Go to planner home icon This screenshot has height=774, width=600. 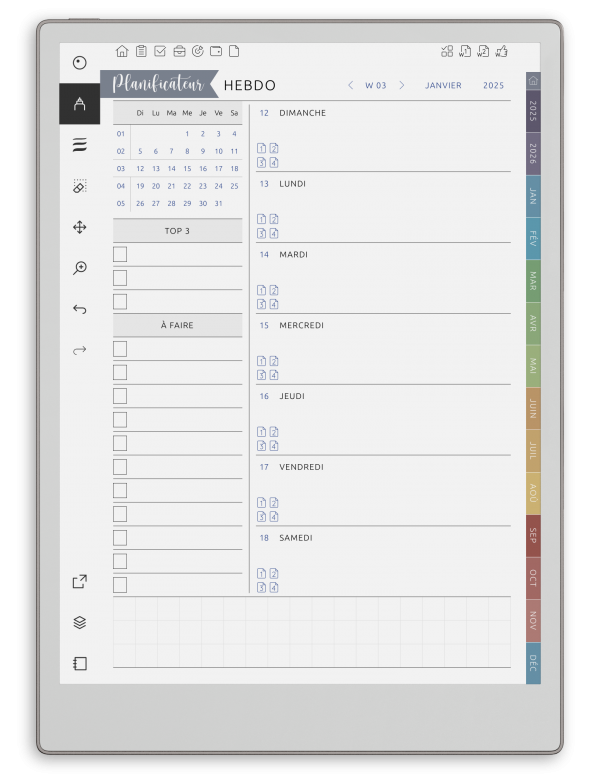[122, 51]
